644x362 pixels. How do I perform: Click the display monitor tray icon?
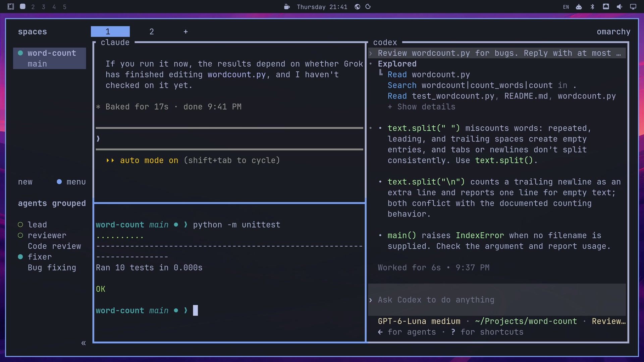pyautogui.click(x=633, y=7)
